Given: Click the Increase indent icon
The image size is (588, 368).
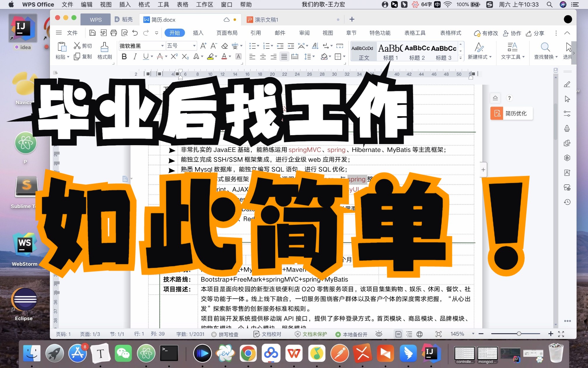Looking at the screenshot, I should pos(291,46).
